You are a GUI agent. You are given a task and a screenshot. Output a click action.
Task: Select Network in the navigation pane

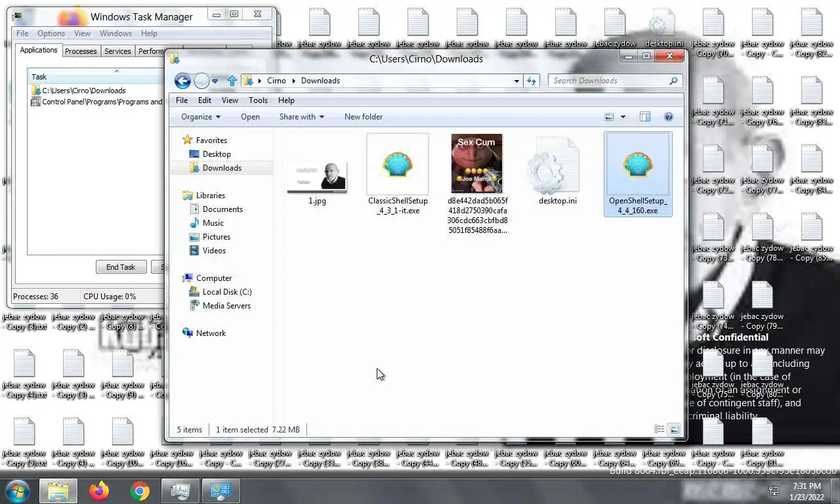point(211,333)
